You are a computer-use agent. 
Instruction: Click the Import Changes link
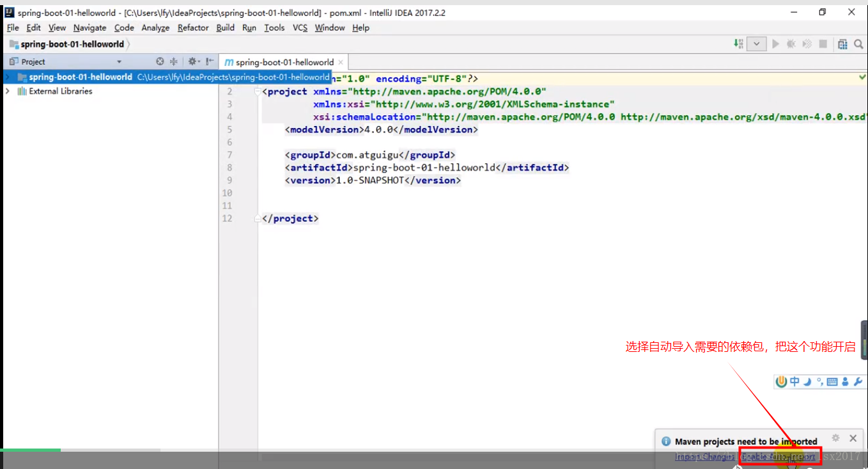pos(705,457)
